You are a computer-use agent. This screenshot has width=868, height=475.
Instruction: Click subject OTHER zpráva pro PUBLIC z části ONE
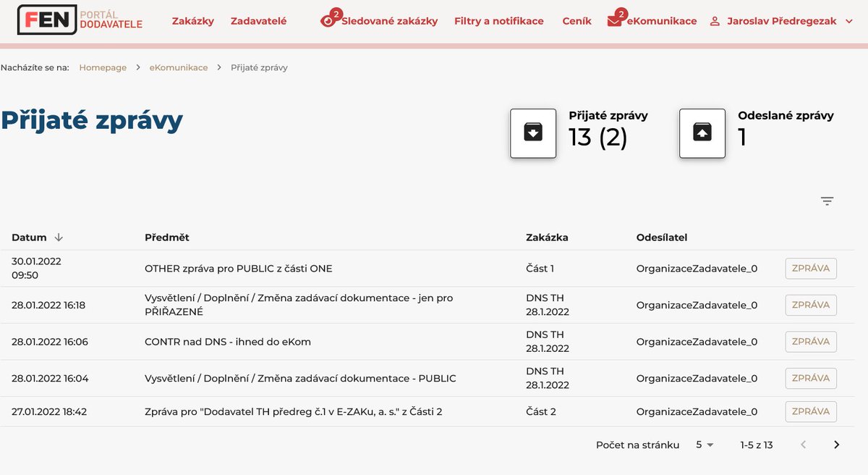click(239, 269)
